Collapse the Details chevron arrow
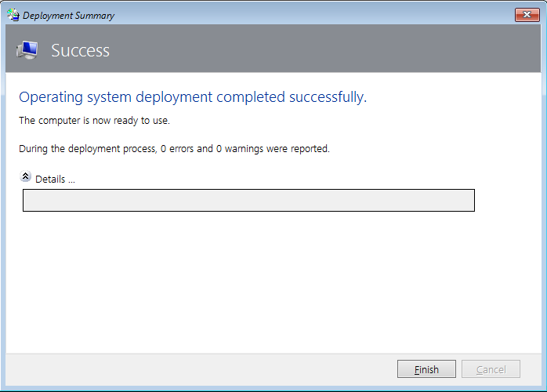The image size is (547, 392). pos(26,177)
